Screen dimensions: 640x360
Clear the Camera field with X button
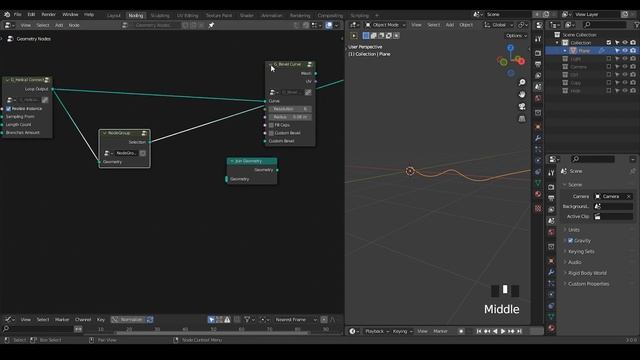(x=629, y=197)
